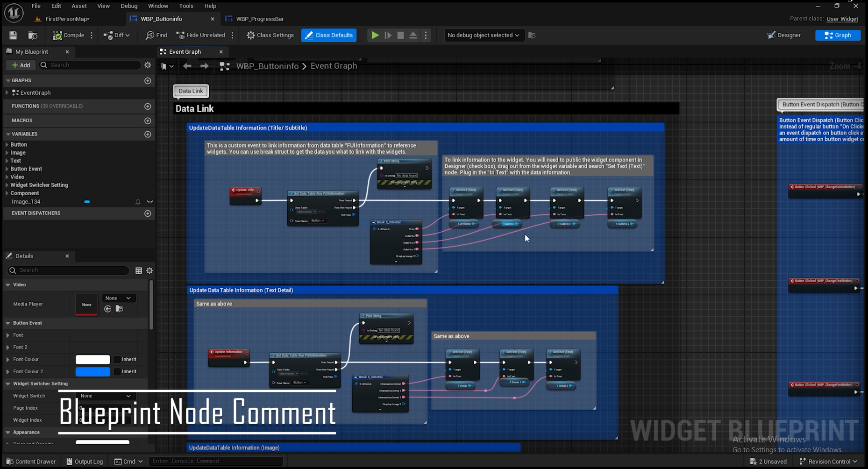Expand the Font 2 property
The height and width of the screenshot is (469, 868).
[8, 348]
